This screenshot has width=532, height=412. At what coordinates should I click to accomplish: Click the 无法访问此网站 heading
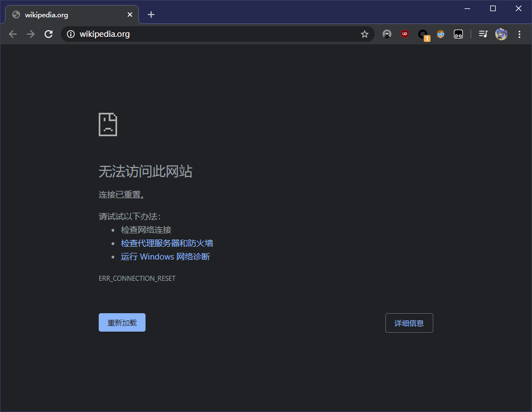(x=146, y=171)
